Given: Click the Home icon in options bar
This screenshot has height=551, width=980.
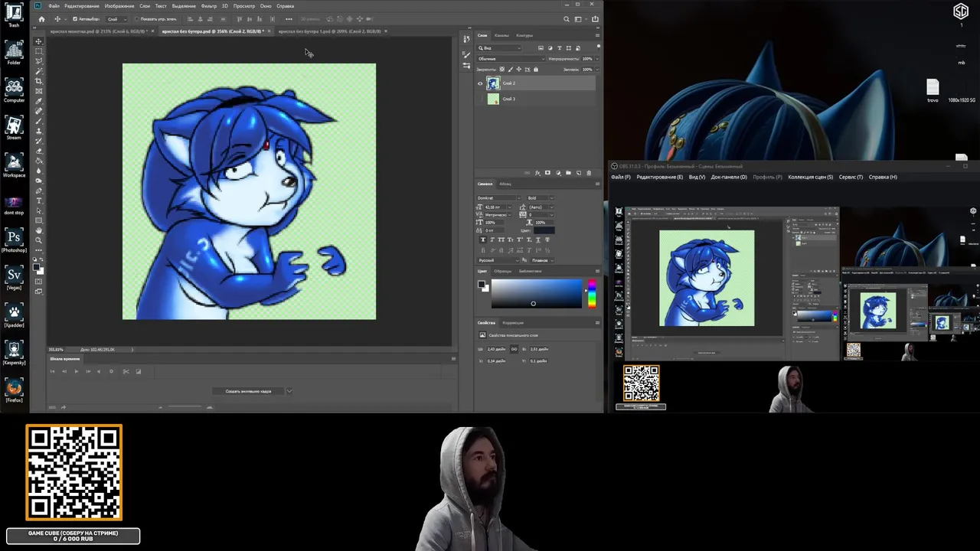Looking at the screenshot, I should [41, 19].
